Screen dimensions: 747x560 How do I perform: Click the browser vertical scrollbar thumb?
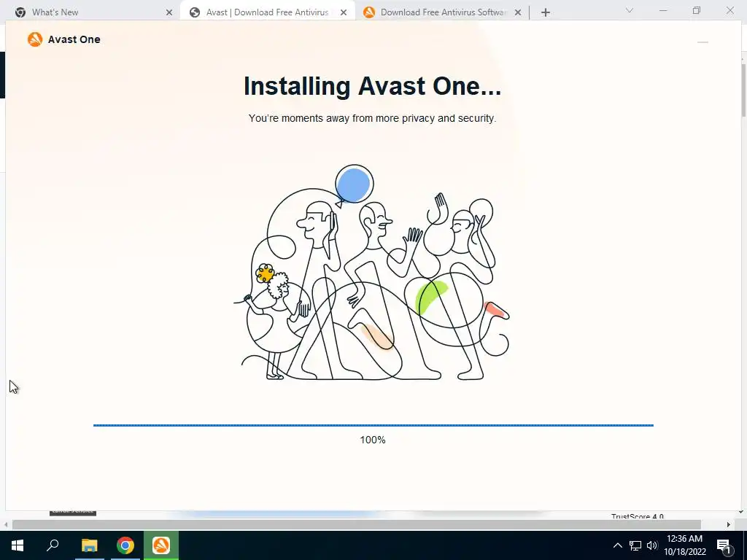point(743,90)
